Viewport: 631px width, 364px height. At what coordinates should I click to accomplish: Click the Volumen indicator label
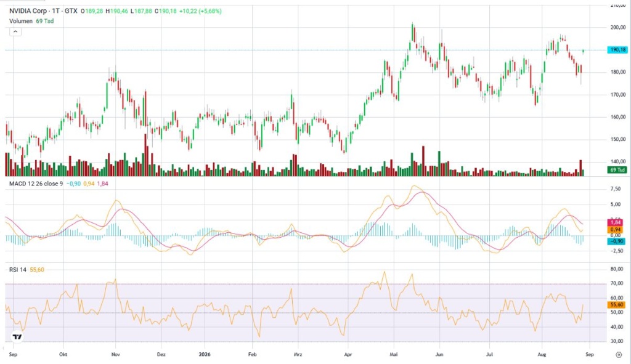(21, 21)
